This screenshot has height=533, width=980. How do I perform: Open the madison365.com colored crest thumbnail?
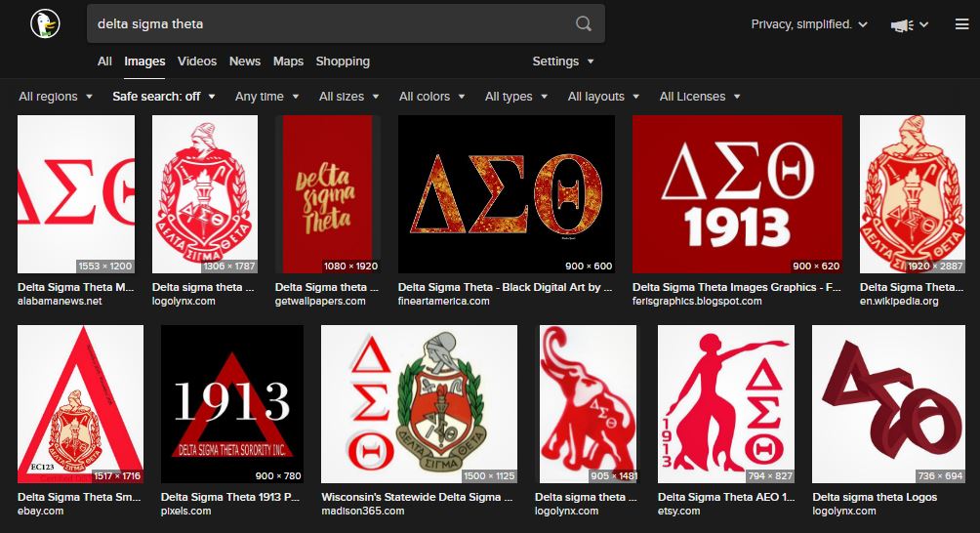click(420, 404)
